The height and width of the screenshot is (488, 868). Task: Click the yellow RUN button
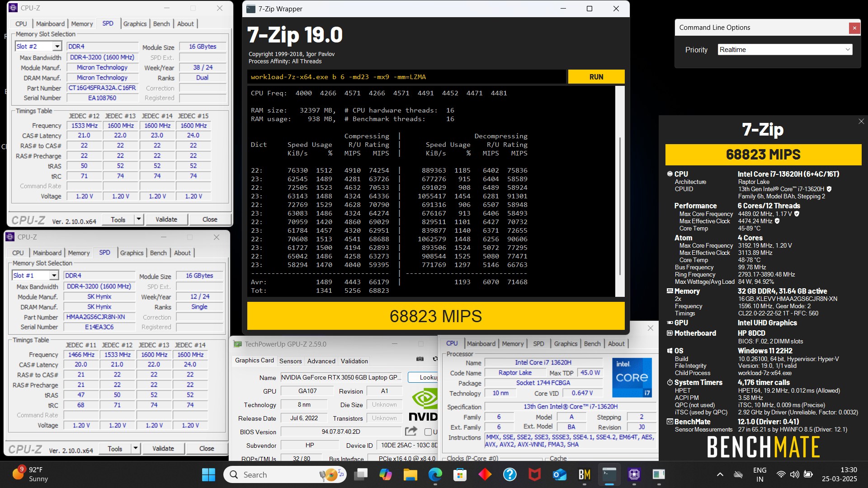coord(596,77)
